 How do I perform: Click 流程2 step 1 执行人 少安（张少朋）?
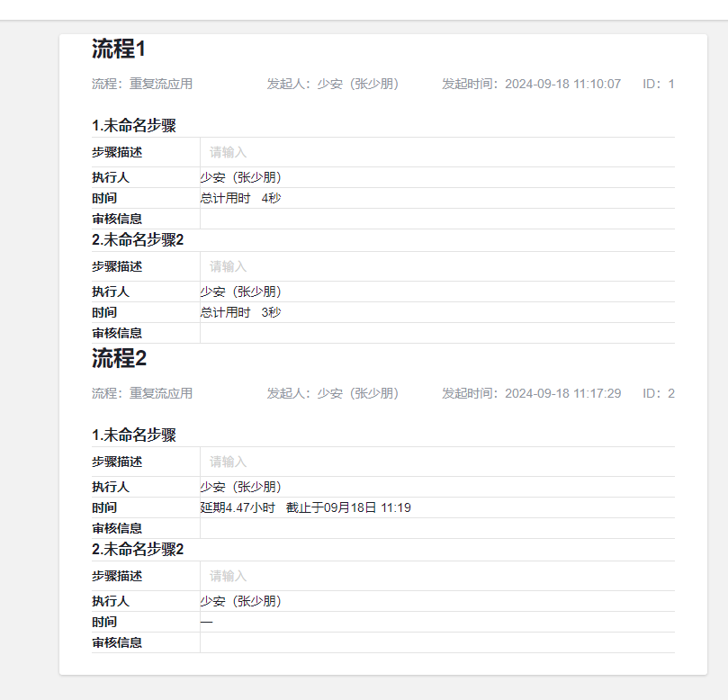click(x=240, y=487)
